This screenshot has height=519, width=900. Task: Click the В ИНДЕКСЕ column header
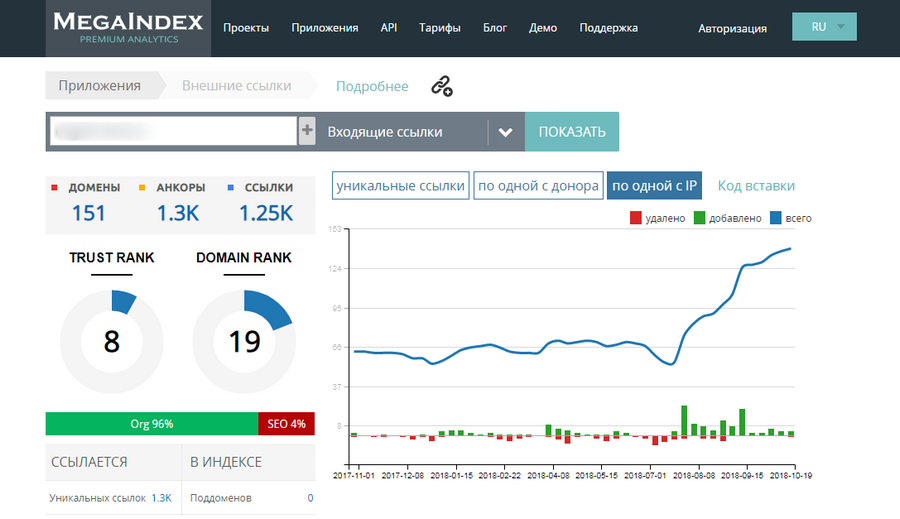pos(226,462)
